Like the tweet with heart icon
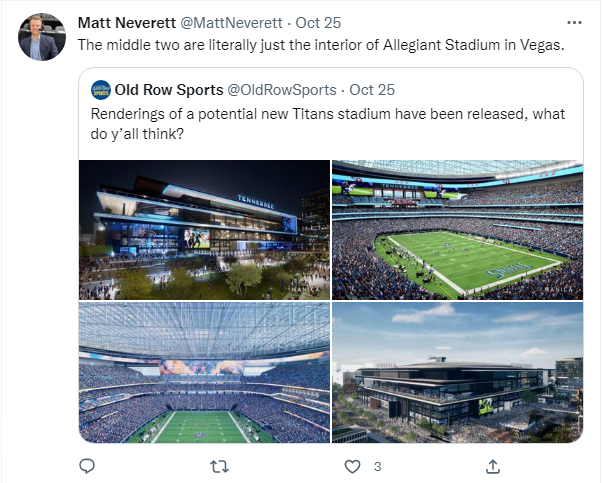This screenshot has width=602, height=483. pos(352,466)
